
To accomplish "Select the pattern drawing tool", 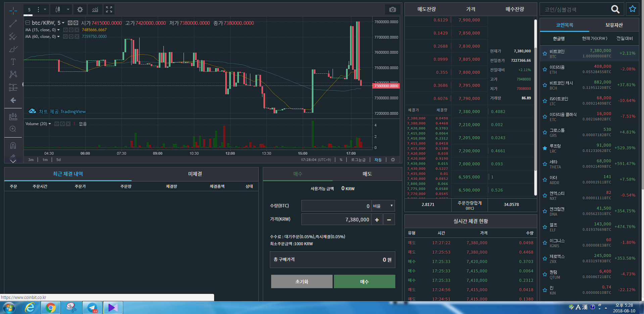I will coord(13,74).
